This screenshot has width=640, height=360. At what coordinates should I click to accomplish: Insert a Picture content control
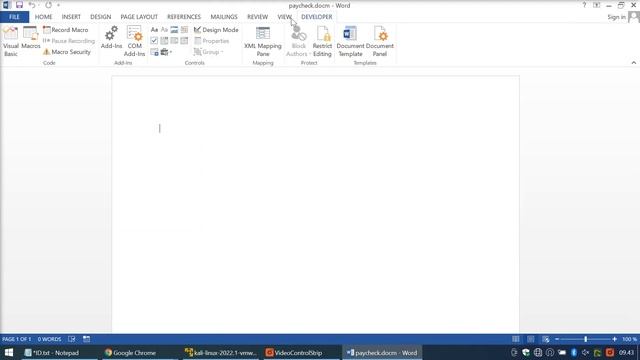174,30
